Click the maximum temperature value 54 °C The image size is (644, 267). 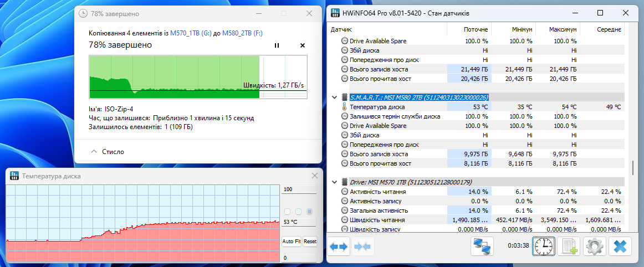[568, 107]
